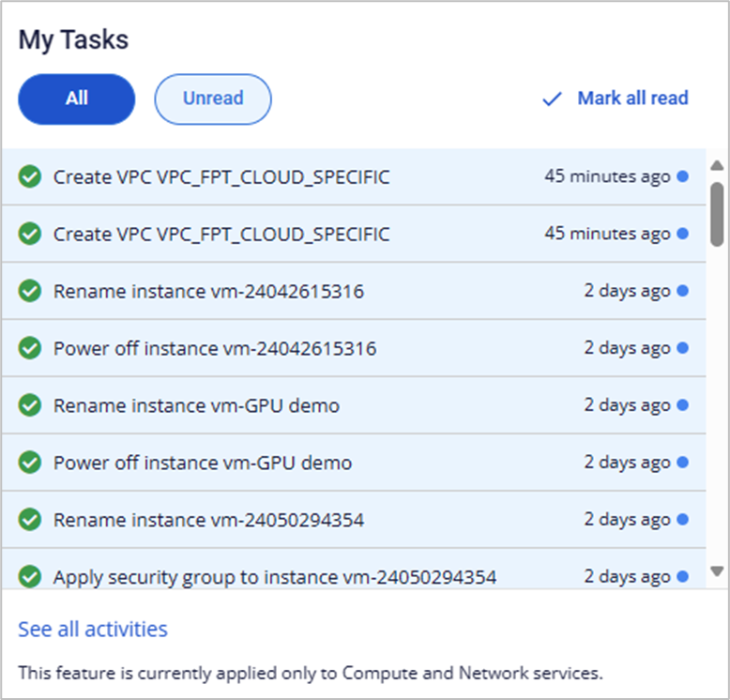Click the status icon beside Power off instance vm-GPU demo
The height and width of the screenshot is (700, 730).
point(30,463)
